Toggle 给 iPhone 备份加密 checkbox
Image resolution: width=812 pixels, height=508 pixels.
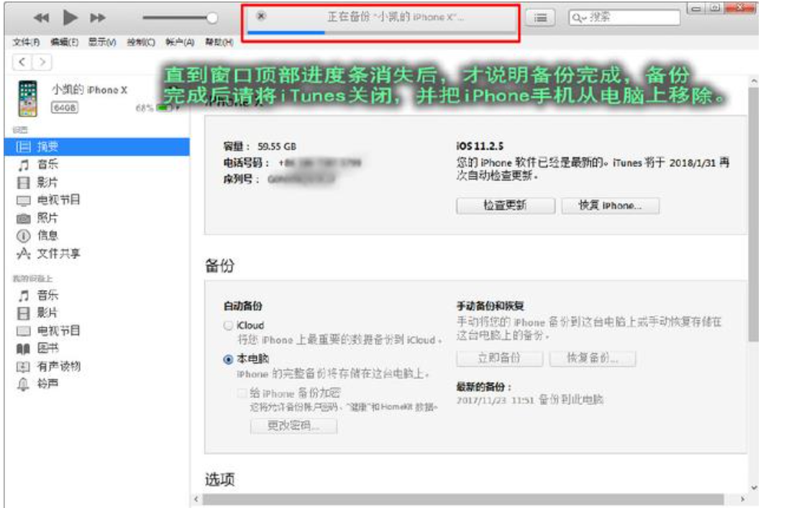point(242,394)
